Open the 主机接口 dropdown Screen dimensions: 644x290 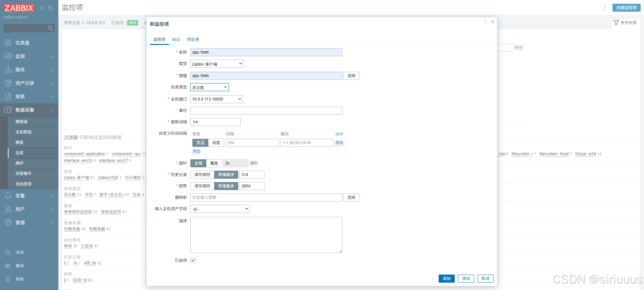click(216, 99)
